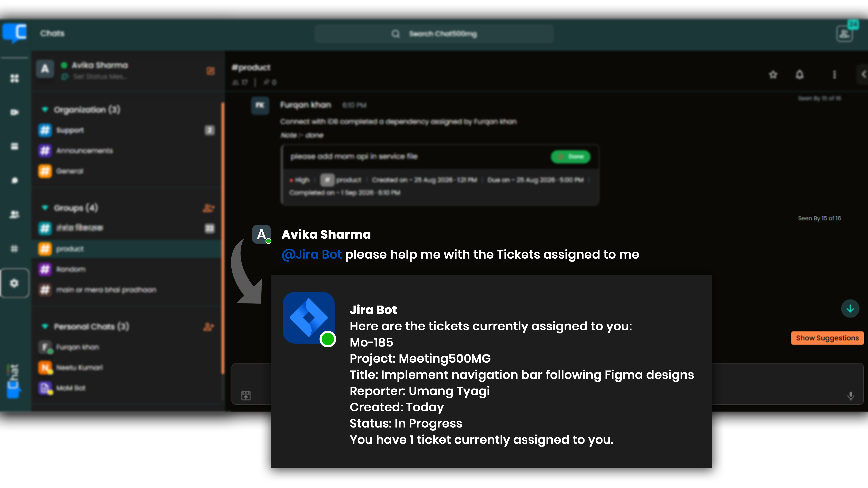Image resolution: width=868 pixels, height=488 pixels.
Task: Click the Furqan khan FK avatar
Action: [260, 105]
